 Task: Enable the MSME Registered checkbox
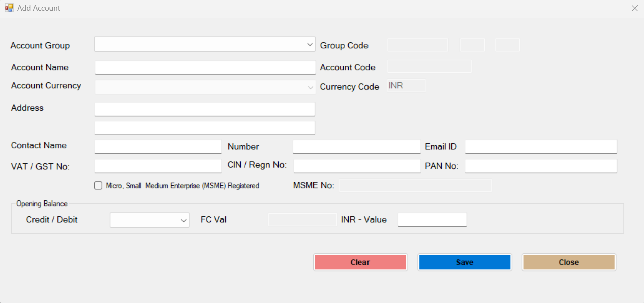tap(98, 186)
